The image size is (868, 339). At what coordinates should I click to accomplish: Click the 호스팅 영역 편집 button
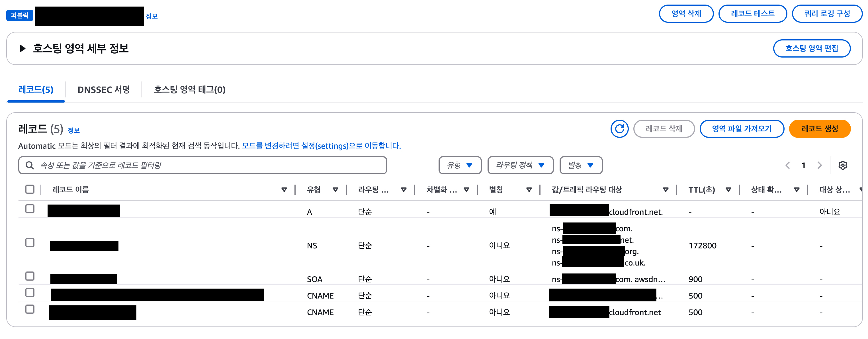tap(811, 48)
